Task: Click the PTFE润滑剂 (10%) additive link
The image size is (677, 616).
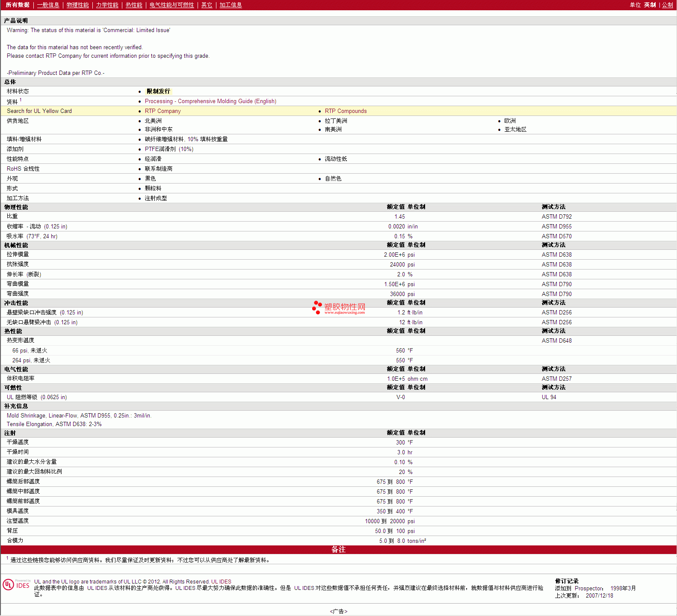Action: (169, 149)
